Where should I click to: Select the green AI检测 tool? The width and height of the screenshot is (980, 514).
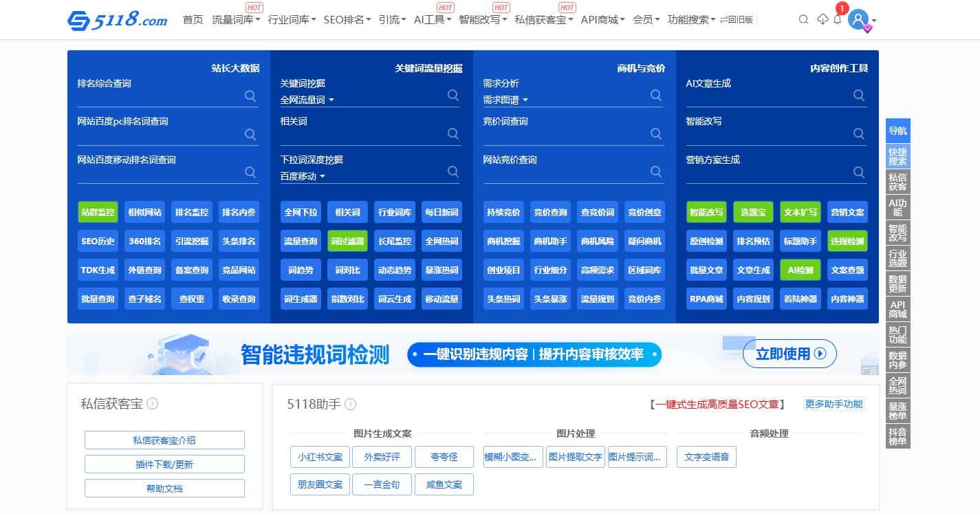[x=800, y=270]
